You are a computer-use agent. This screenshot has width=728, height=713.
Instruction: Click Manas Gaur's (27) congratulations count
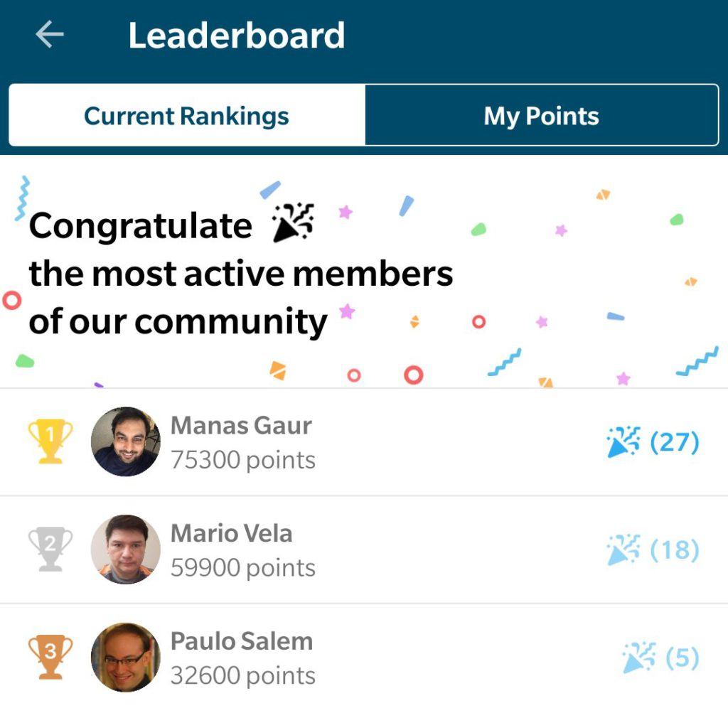(x=674, y=442)
